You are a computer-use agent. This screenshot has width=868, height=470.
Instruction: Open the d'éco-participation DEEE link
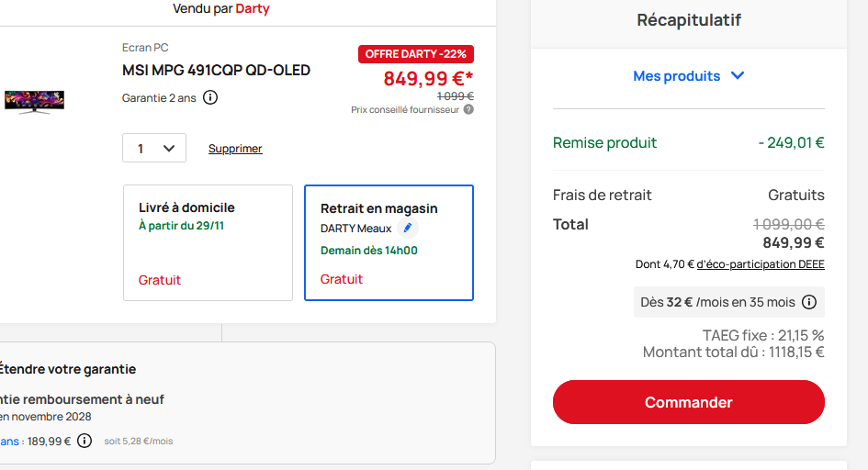point(760,264)
